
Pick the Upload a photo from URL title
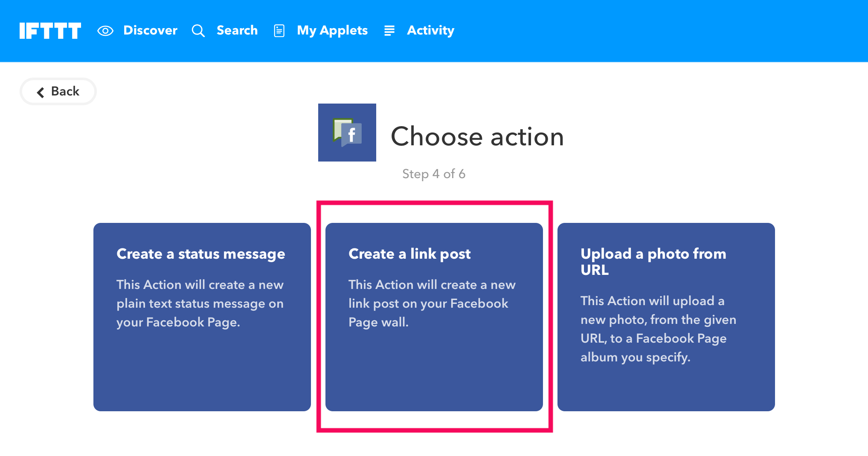tap(653, 262)
